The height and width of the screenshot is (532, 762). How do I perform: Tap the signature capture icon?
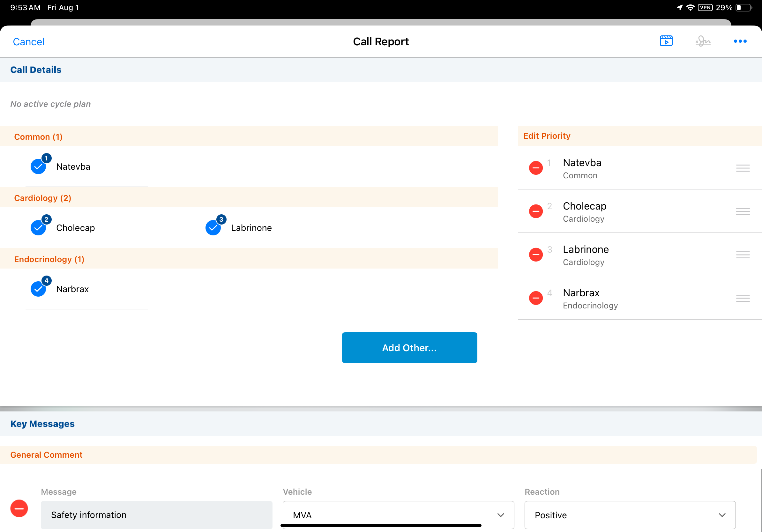click(703, 41)
